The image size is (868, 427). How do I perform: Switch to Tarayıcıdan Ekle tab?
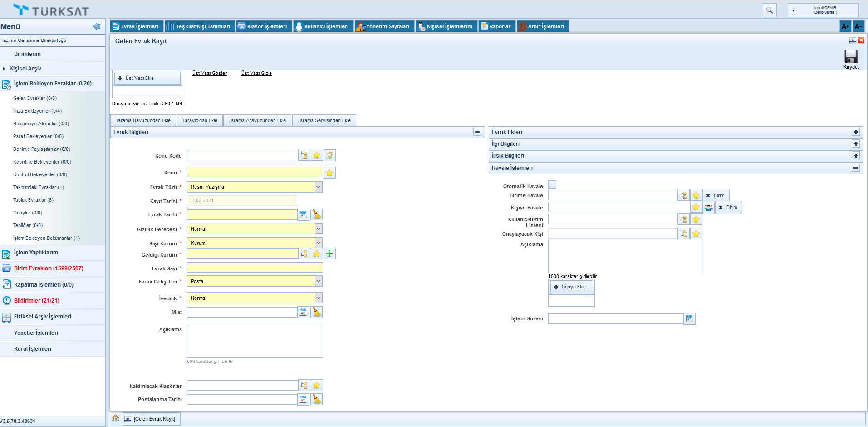[x=200, y=120]
